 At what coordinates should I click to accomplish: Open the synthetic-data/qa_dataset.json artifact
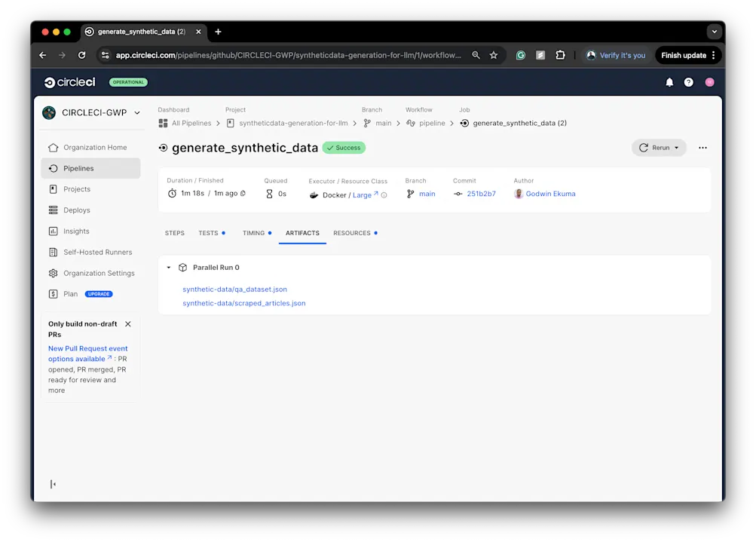pyautogui.click(x=234, y=289)
